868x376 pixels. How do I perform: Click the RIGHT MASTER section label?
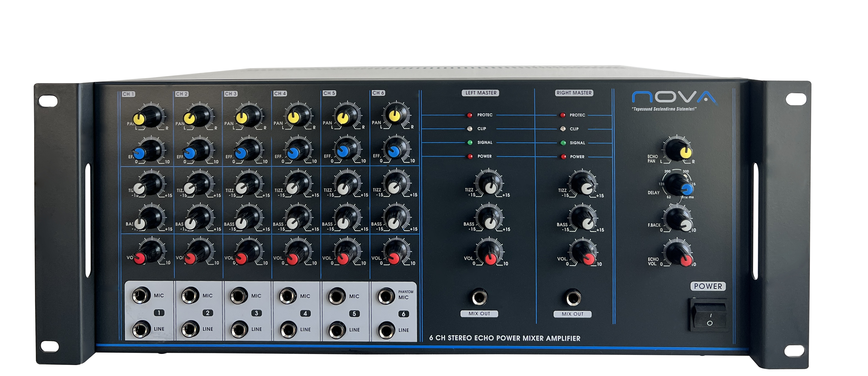click(x=574, y=93)
